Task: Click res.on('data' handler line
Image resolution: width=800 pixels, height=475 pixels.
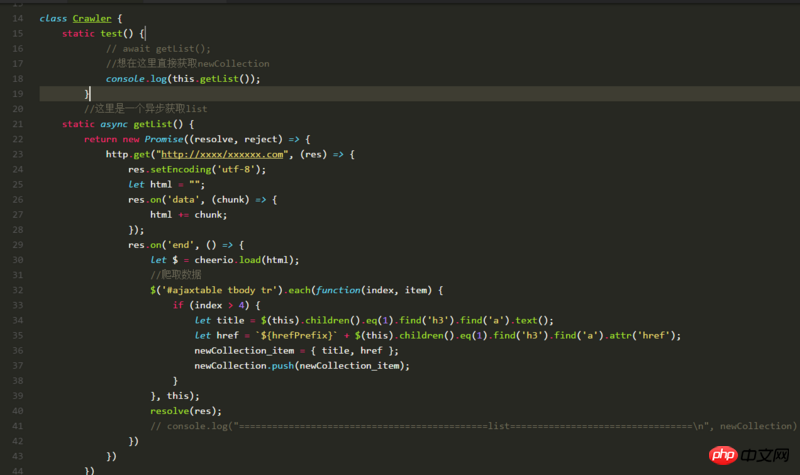Action: (203, 200)
